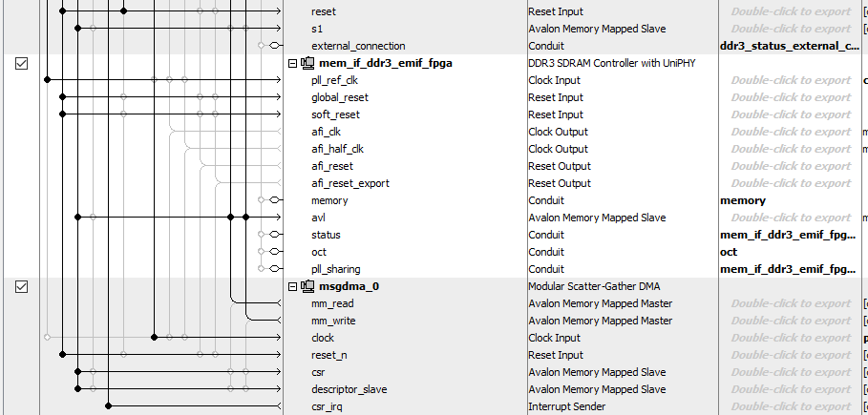
Task: Click 'Interrupt Sender' description text
Action: pos(567,406)
